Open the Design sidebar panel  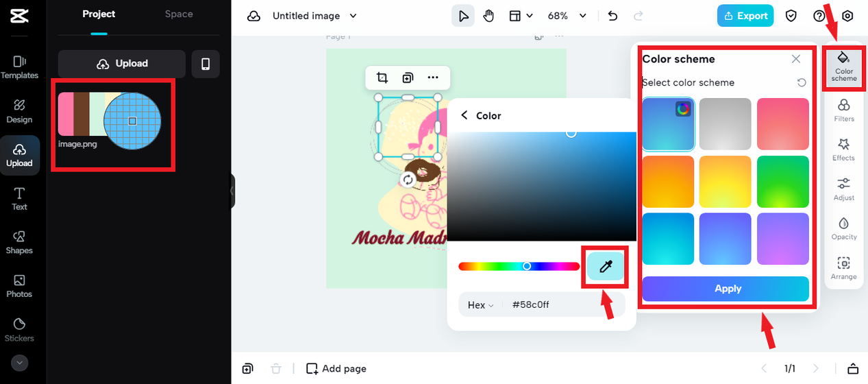pyautogui.click(x=19, y=111)
